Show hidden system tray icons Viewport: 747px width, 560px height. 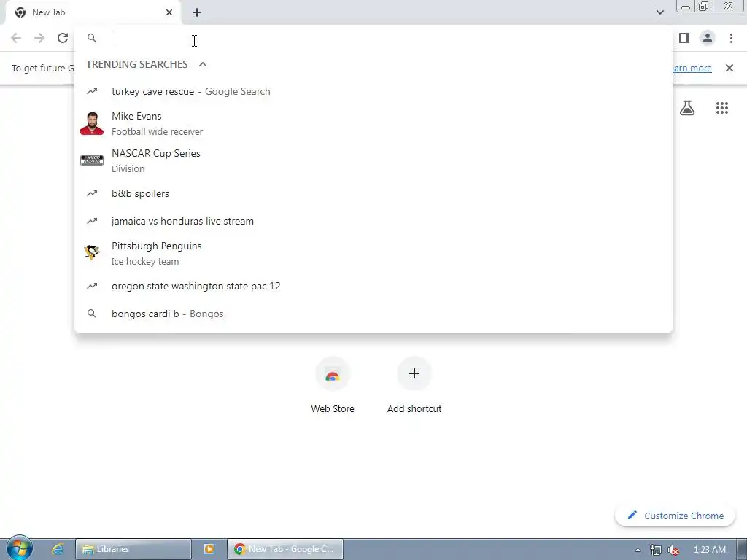pyautogui.click(x=638, y=550)
